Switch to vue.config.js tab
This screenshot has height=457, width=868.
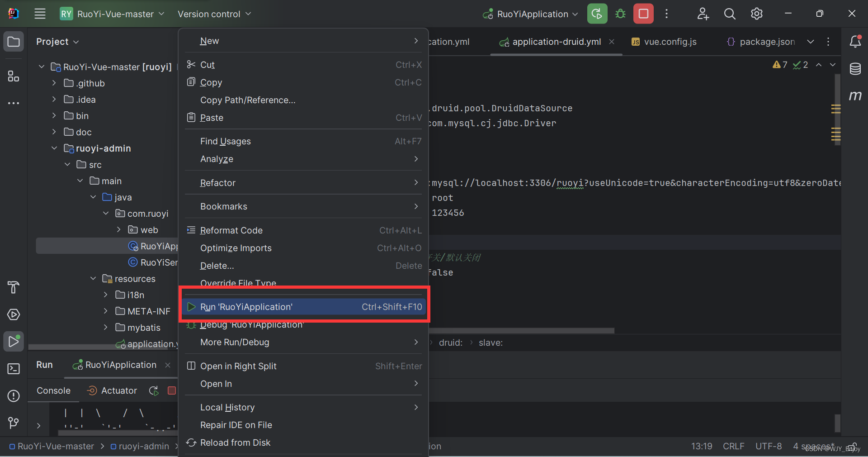(664, 42)
